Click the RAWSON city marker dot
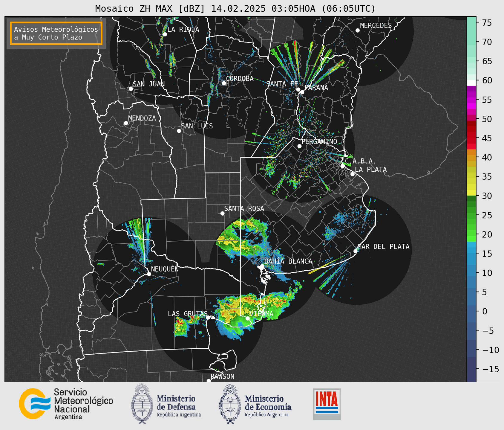Viewport: 504px width, 430px height. coord(209,381)
